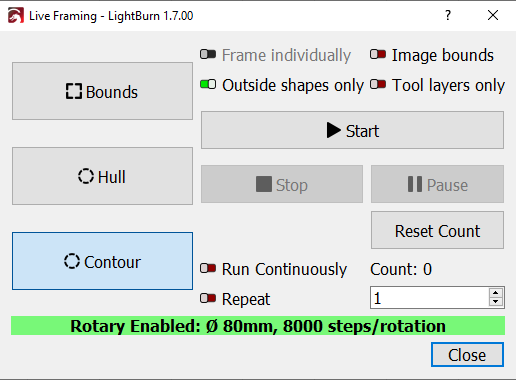Click the Pause bars icon
The height and width of the screenshot is (380, 516).
tap(415, 184)
